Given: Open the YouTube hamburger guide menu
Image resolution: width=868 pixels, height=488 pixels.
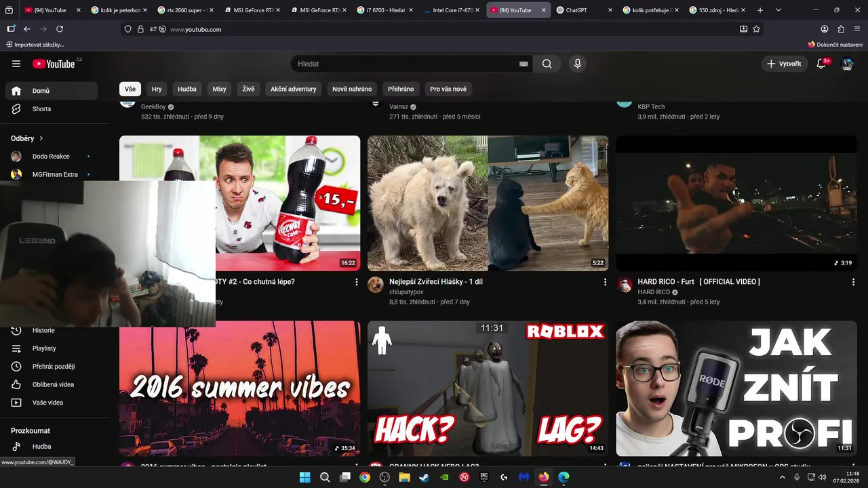Looking at the screenshot, I should click(16, 64).
